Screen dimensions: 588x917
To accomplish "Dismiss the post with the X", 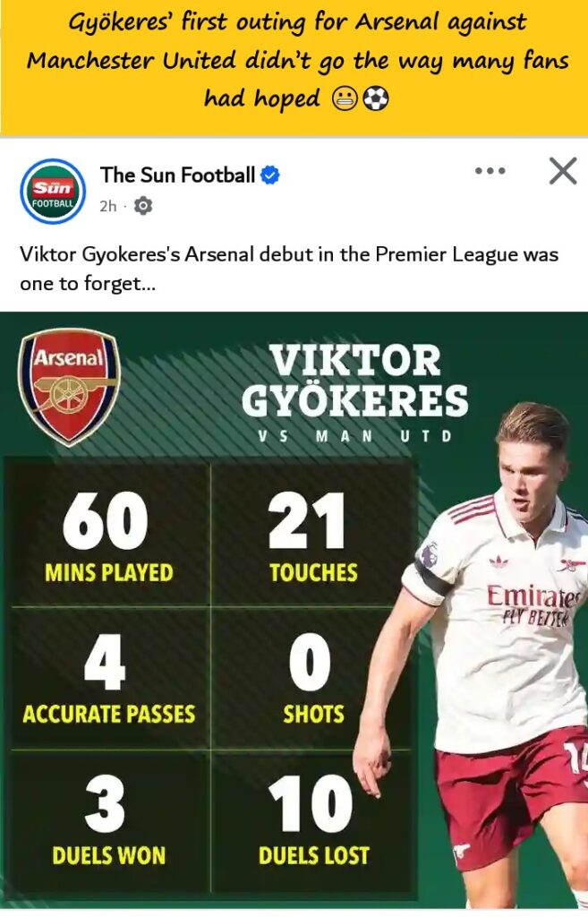I will coord(562,170).
